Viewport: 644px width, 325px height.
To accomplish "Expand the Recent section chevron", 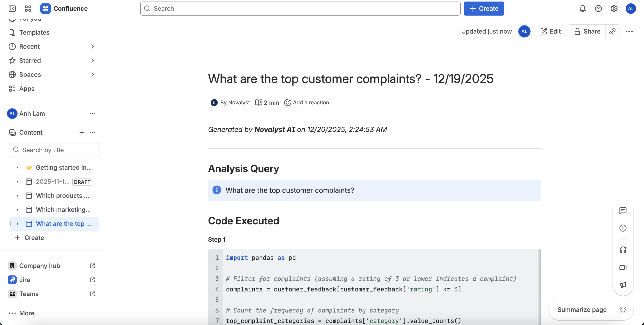I will [x=92, y=46].
